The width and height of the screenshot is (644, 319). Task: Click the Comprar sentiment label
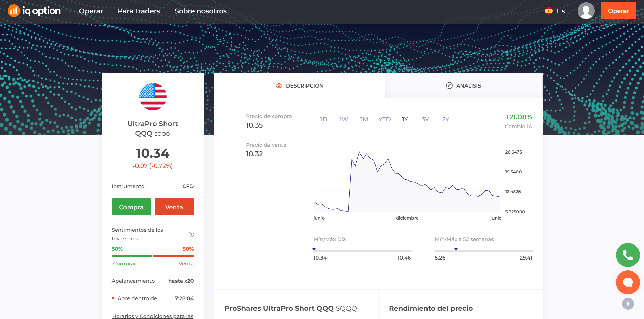124,264
